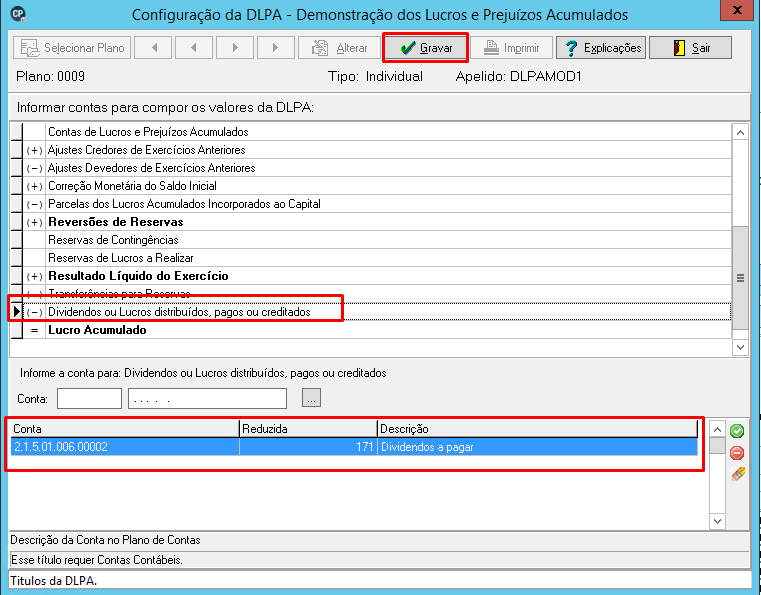Click the Reduzida column header
Screen dimensions: 761x595
click(308, 429)
